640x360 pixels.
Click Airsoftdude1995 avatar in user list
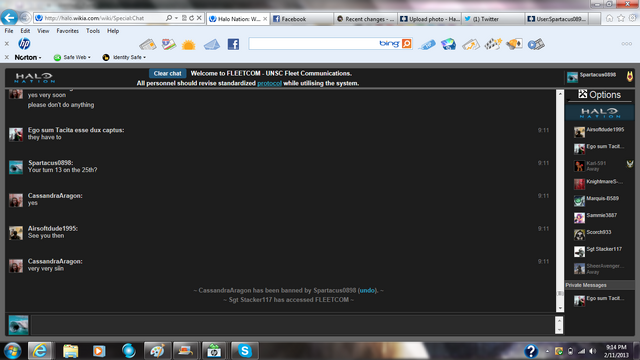point(579,132)
